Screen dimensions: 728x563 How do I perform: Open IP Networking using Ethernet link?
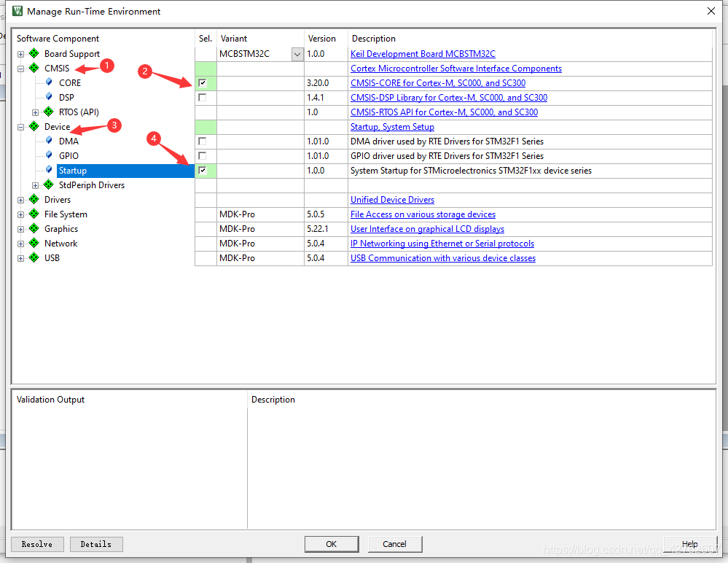click(442, 244)
